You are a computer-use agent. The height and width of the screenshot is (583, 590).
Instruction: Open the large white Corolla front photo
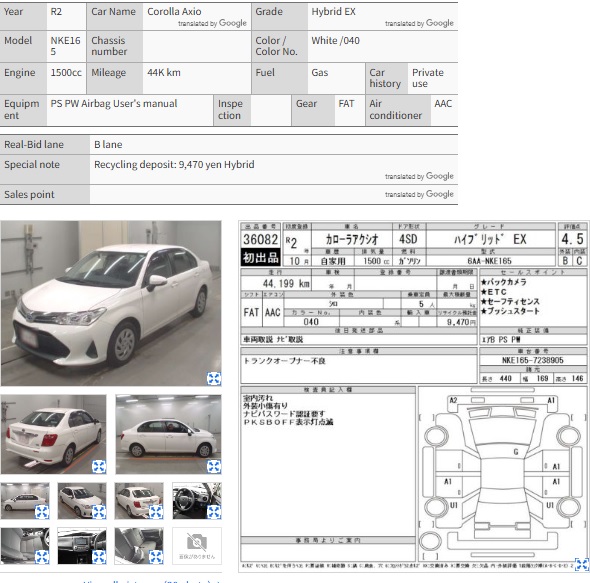[111, 303]
